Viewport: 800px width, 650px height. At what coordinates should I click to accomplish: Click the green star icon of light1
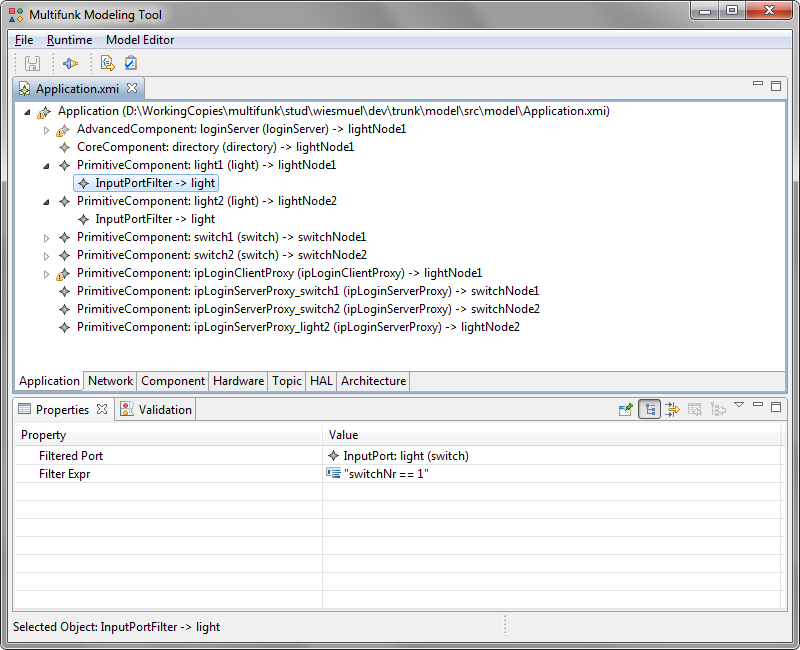click(x=64, y=165)
